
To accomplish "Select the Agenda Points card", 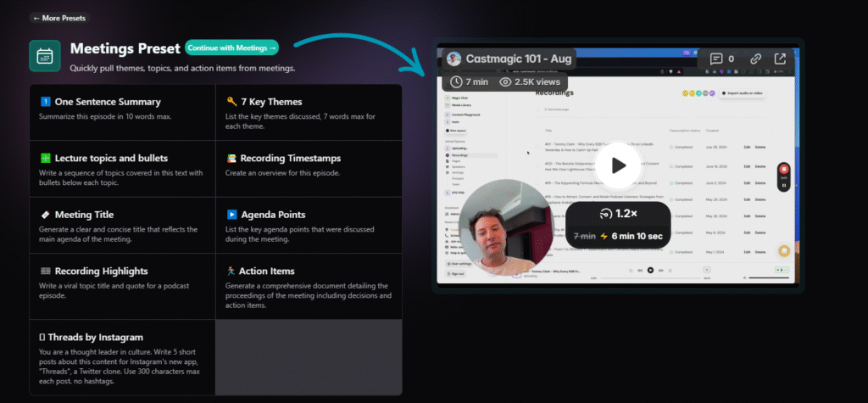I will click(309, 225).
